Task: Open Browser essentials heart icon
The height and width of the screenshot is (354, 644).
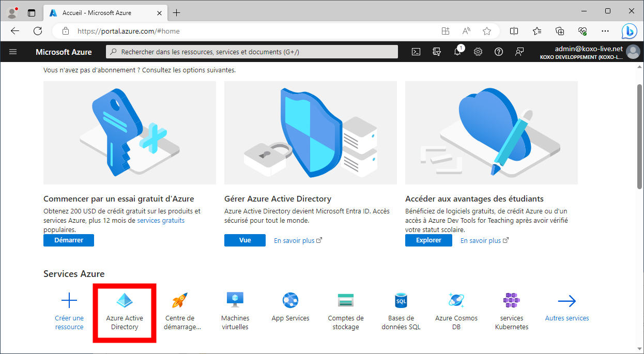Action: tap(583, 31)
